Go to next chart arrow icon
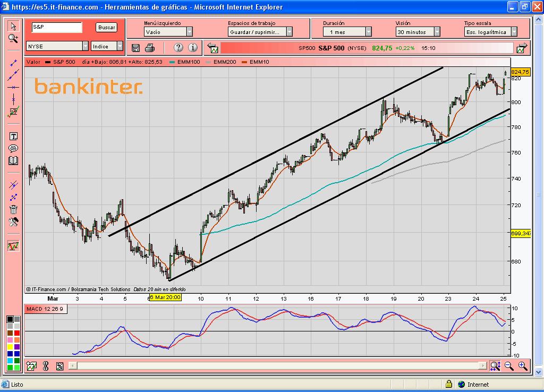The width and height of the screenshot is (544, 392). point(521,48)
